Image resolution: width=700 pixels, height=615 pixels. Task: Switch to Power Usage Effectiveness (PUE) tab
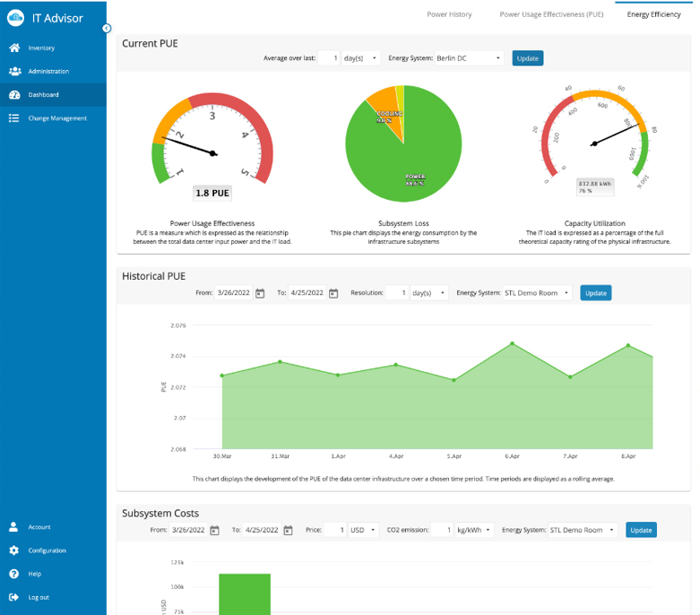(551, 14)
